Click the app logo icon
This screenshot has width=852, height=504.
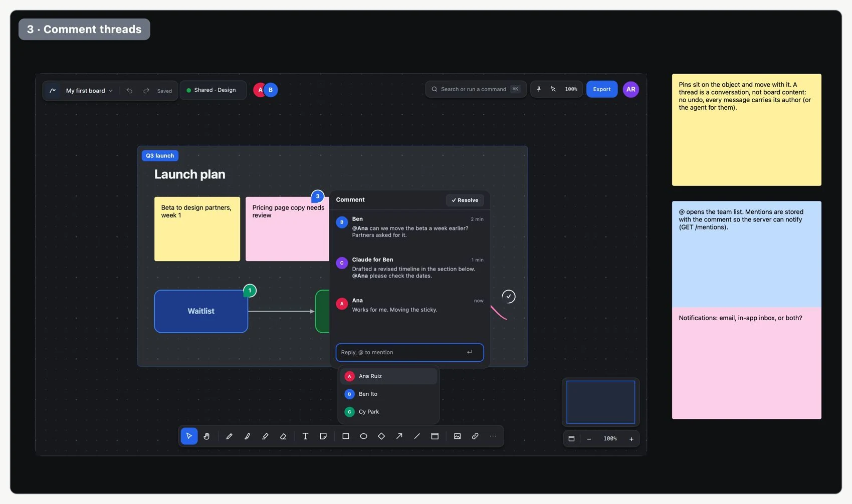click(x=53, y=91)
